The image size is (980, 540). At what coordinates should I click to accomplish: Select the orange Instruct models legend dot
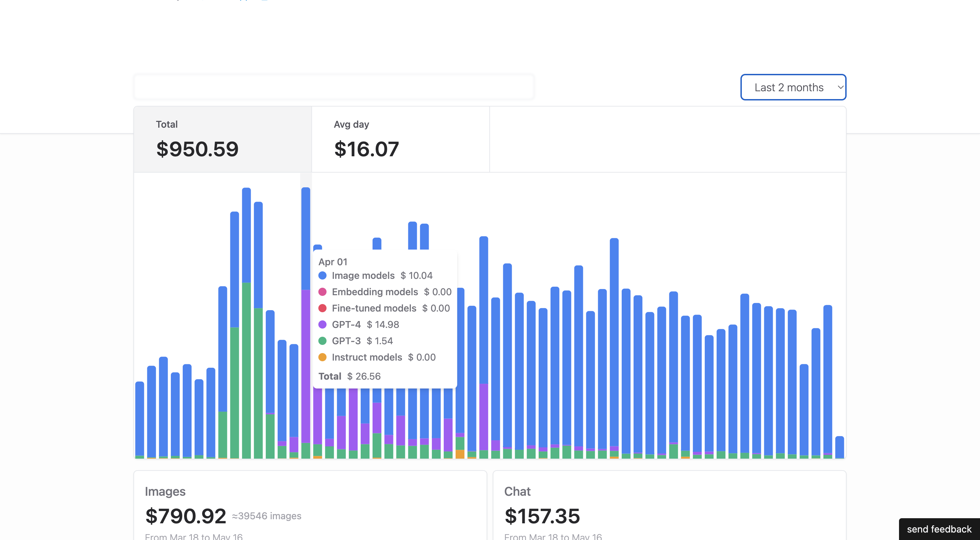click(x=323, y=357)
